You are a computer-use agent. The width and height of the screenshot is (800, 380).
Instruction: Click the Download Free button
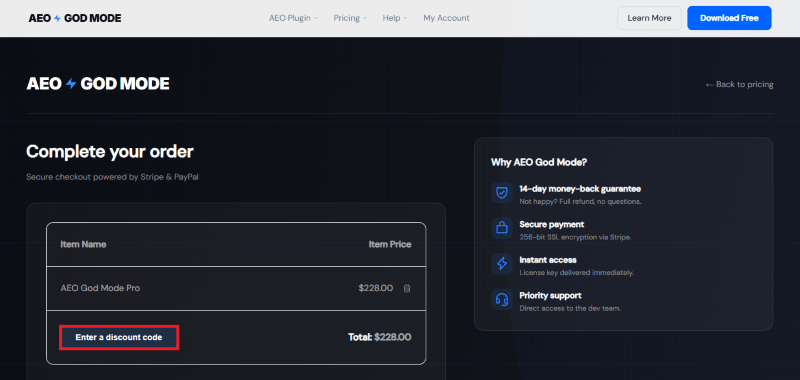(x=729, y=18)
